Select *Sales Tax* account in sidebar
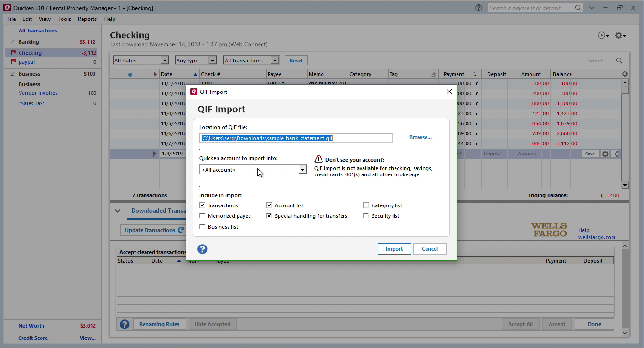Image resolution: width=644 pixels, height=348 pixels. point(32,103)
